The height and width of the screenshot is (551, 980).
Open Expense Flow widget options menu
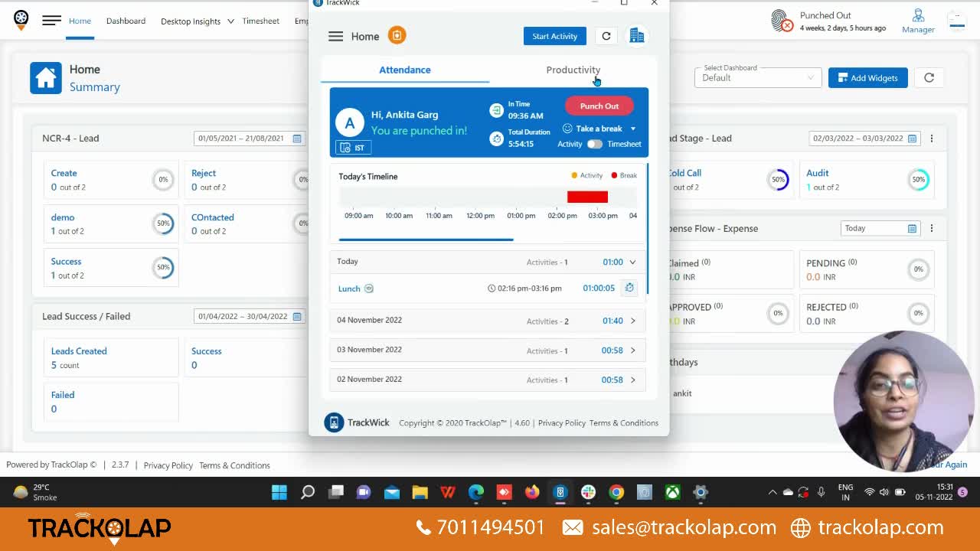click(932, 228)
